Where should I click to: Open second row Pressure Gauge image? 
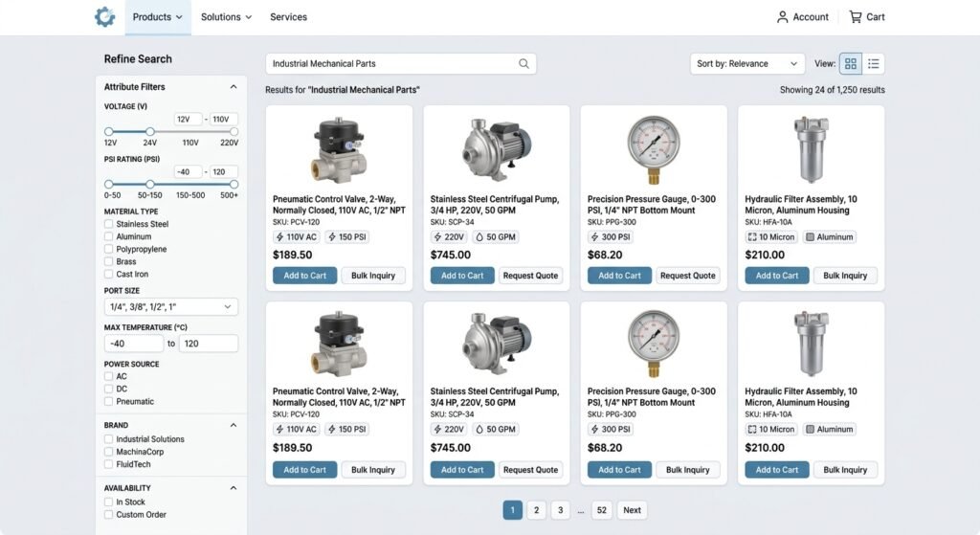pyautogui.click(x=653, y=344)
